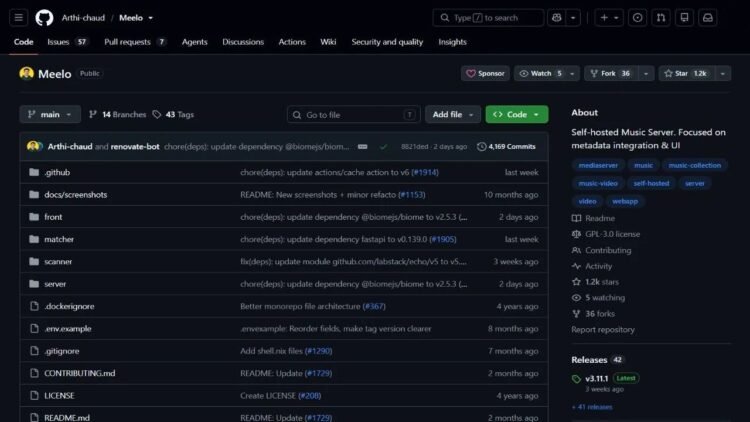Click the renovate-bot author link
Screen dimensions: 750x422
click(x=135, y=146)
